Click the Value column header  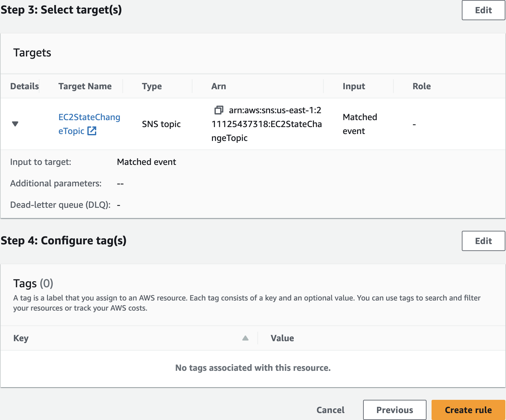pyautogui.click(x=282, y=338)
